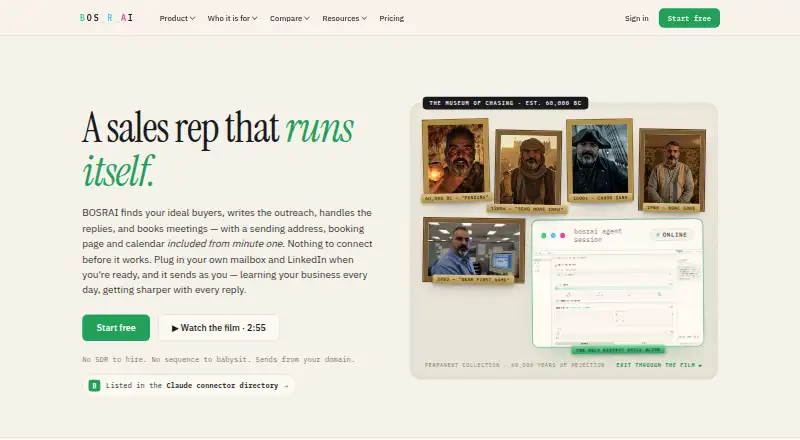Follow Exit through the film link
Image resolution: width=800 pixels, height=440 pixels.
[x=659, y=365]
